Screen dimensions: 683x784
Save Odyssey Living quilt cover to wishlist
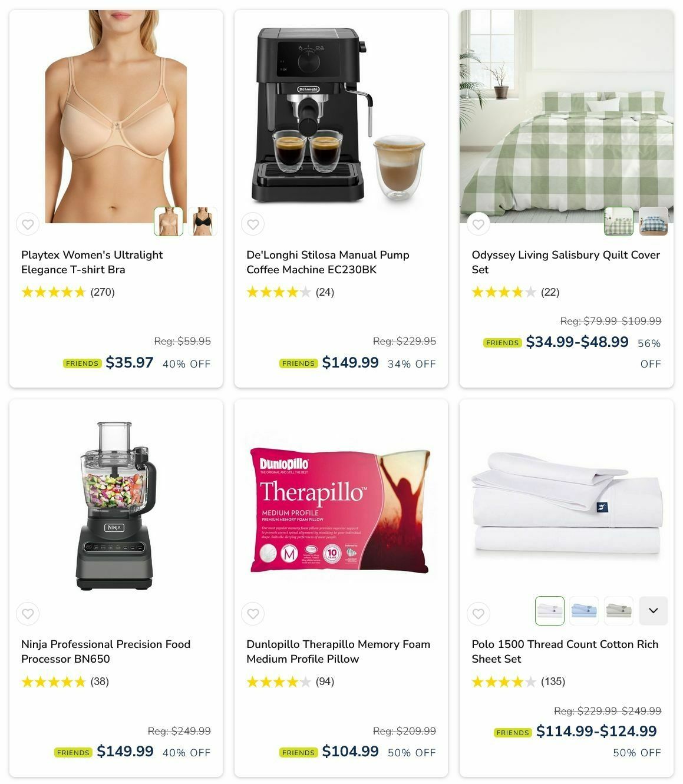479,224
